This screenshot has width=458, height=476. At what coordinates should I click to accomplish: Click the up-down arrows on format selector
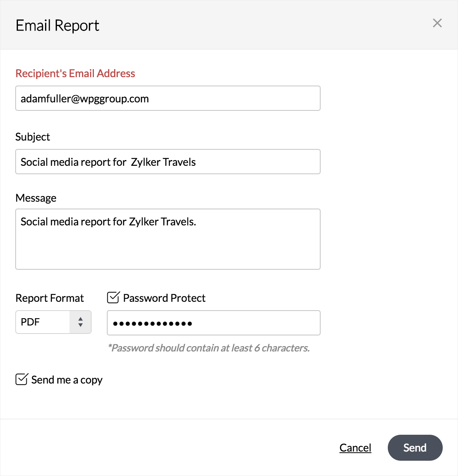(80, 322)
